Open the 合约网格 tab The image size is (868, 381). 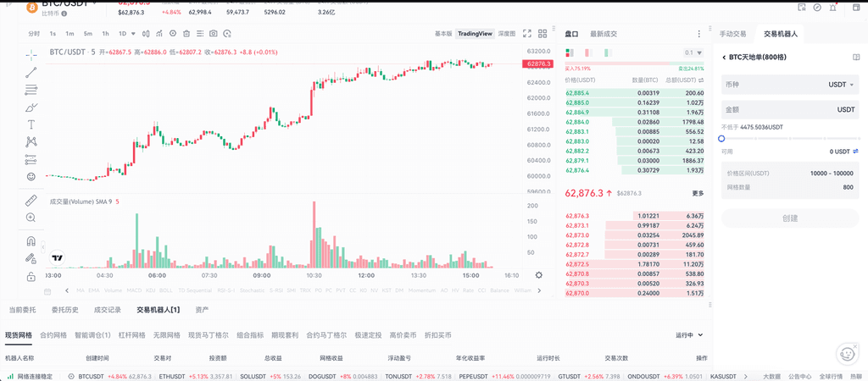(x=53, y=335)
